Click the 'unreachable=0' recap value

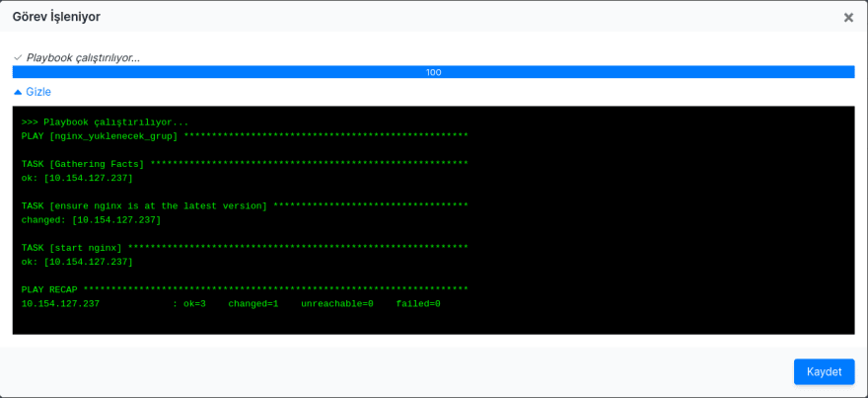coord(337,304)
